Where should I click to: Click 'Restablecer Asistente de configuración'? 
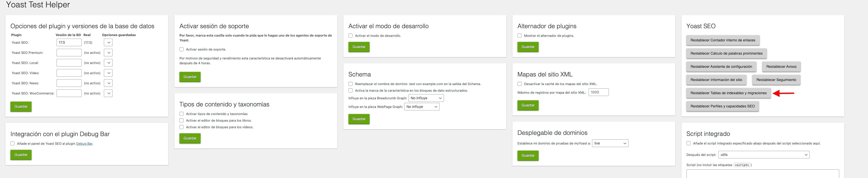721,67
